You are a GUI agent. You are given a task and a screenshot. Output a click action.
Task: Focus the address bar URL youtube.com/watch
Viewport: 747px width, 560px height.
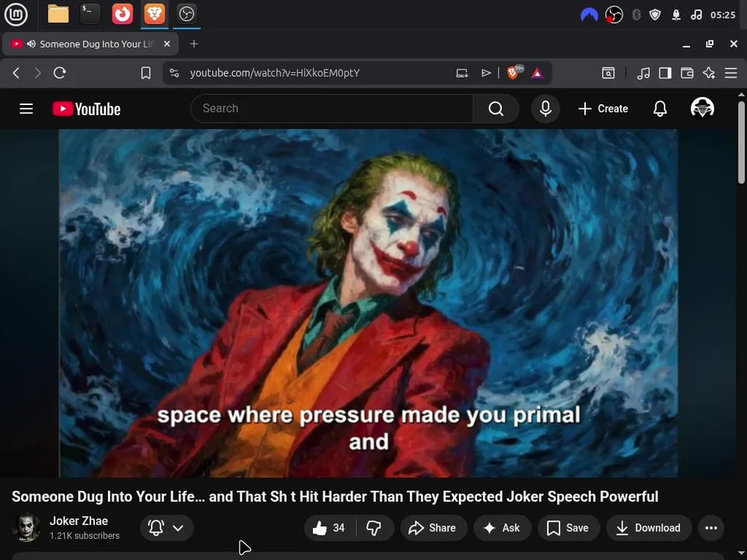(275, 73)
